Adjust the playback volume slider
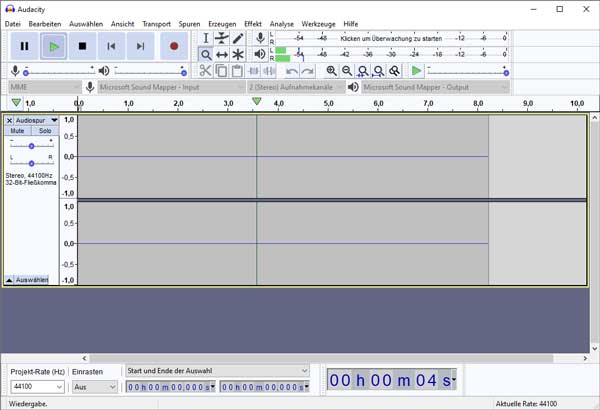This screenshot has width=600, height=410. click(x=150, y=71)
